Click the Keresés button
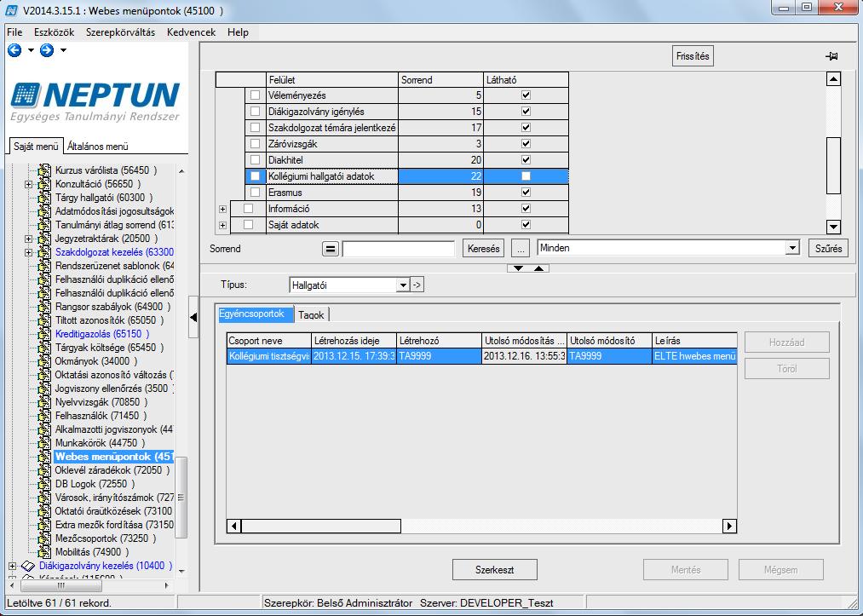The width and height of the screenshot is (863, 616). (x=483, y=249)
